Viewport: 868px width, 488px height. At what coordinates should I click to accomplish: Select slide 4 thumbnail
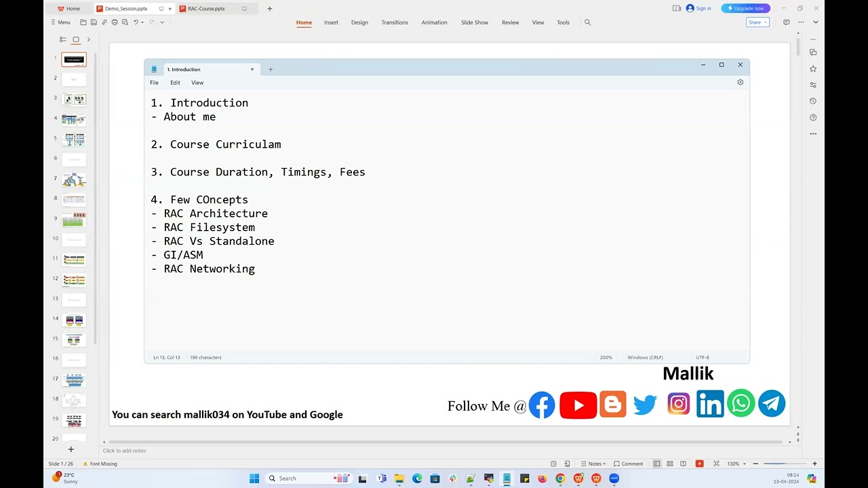[x=74, y=120]
